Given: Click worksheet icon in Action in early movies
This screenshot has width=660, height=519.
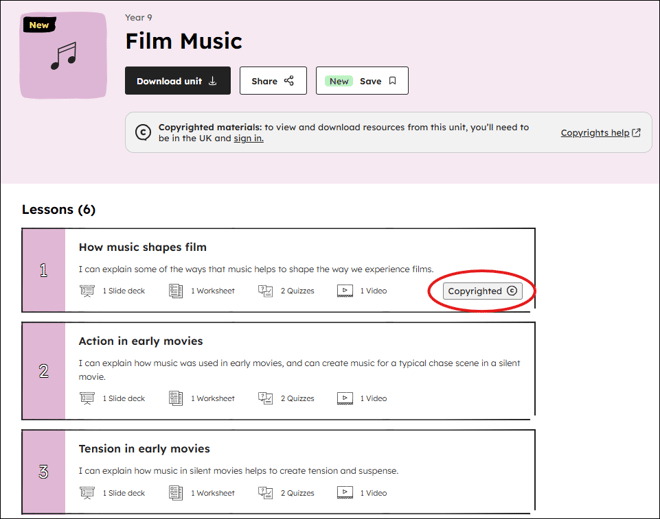Looking at the screenshot, I should (x=176, y=398).
